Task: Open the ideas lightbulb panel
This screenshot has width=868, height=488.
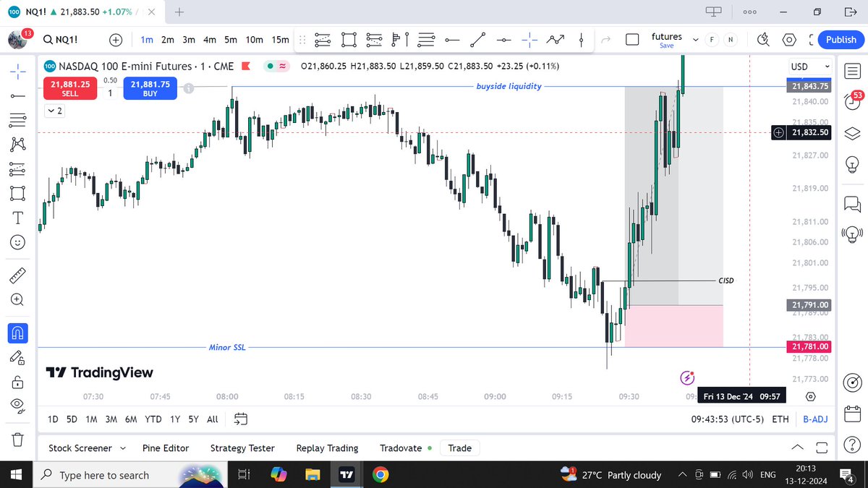Action: tap(852, 166)
